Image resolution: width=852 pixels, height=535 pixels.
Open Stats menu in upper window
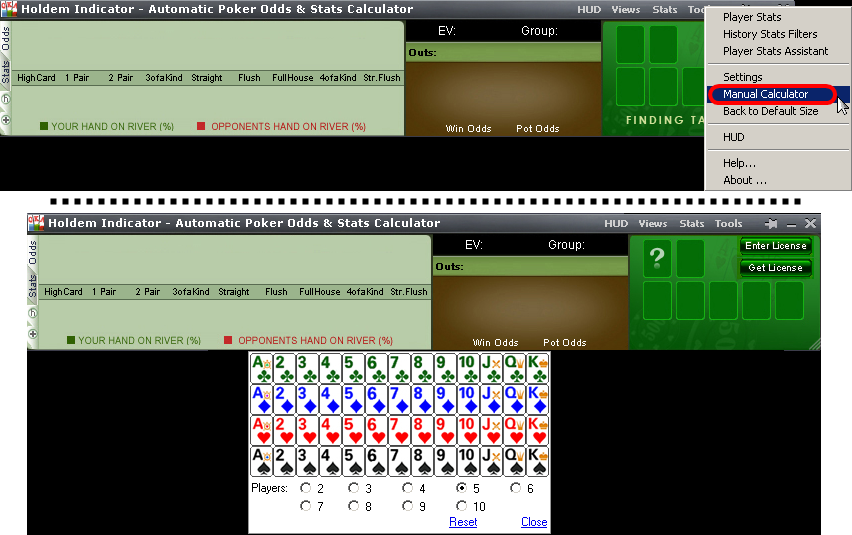(x=665, y=9)
